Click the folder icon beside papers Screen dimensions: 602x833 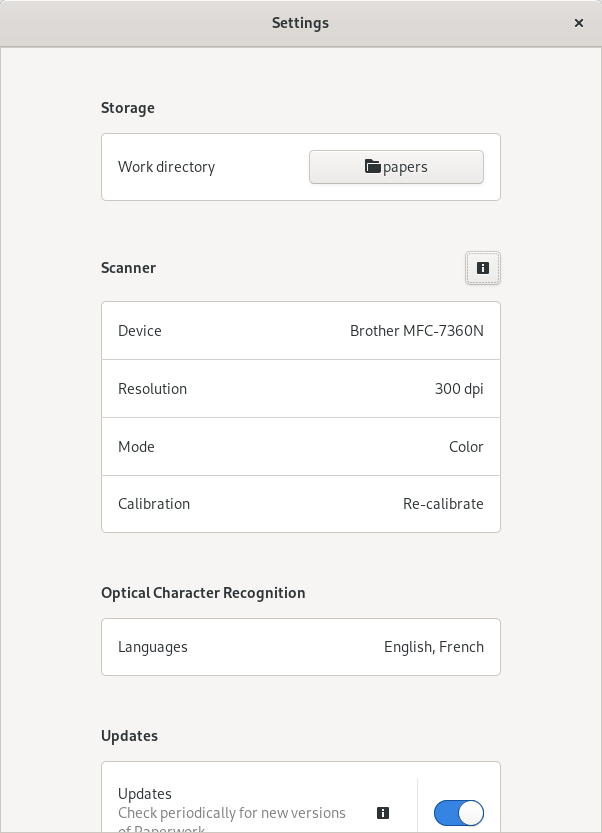pyautogui.click(x=373, y=167)
